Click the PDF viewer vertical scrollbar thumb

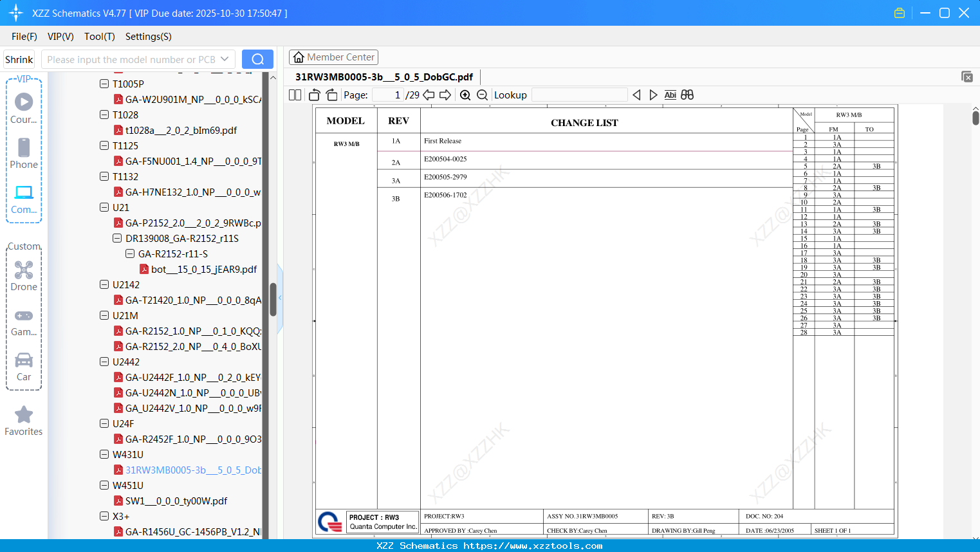[975, 118]
